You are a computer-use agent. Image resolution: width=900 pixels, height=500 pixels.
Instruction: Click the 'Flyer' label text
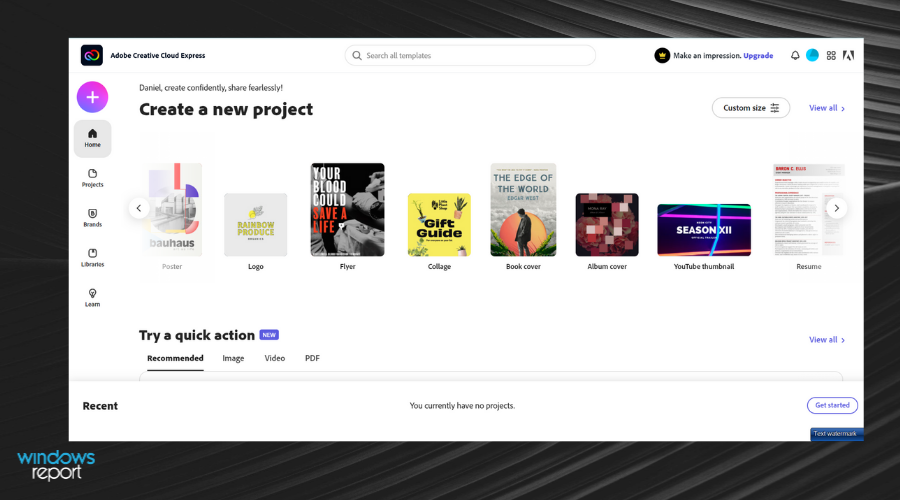click(347, 266)
